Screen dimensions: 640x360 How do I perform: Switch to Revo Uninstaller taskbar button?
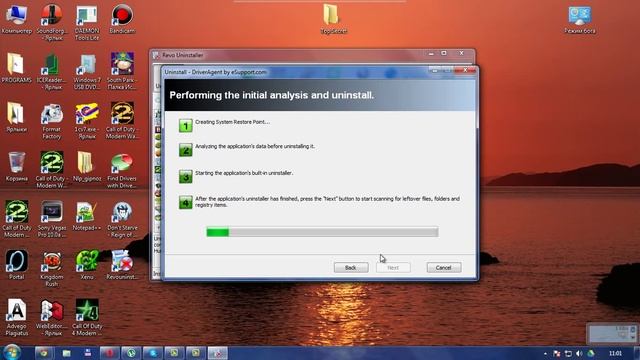[218, 353]
